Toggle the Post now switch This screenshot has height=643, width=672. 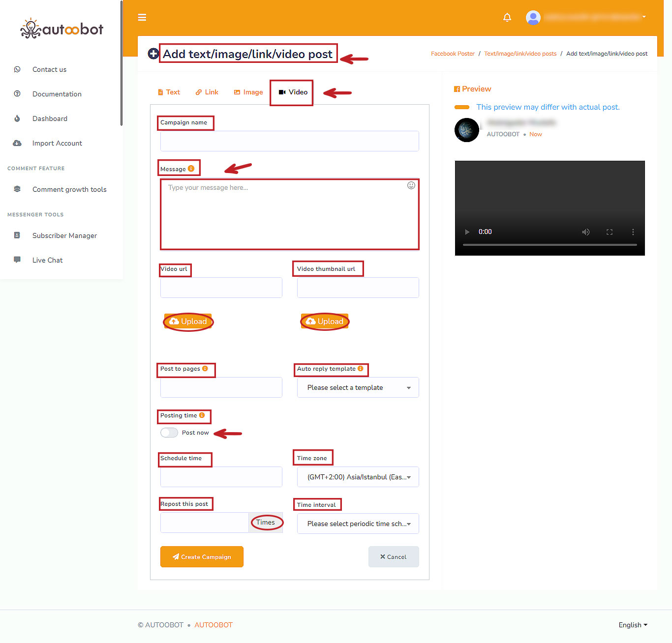[169, 433]
